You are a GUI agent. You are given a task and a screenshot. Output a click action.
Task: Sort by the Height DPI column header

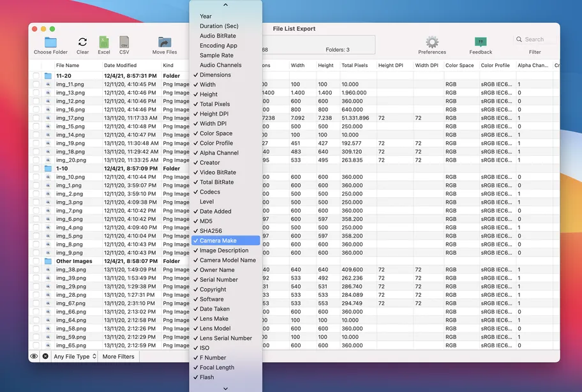(391, 65)
